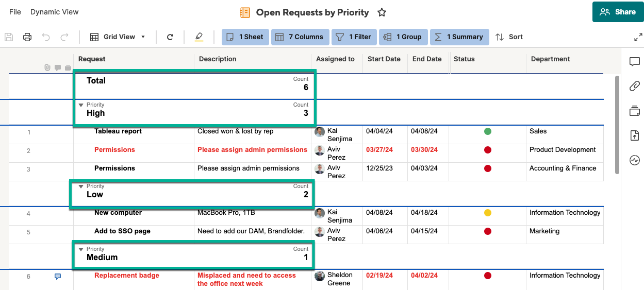
Task: Click the Closed won & lost by rep description
Action: [236, 131]
